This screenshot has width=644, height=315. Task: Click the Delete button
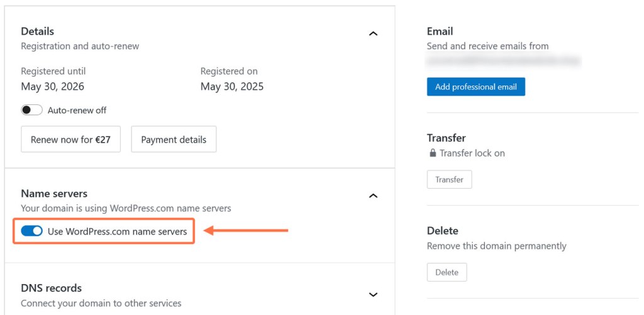[x=447, y=272]
